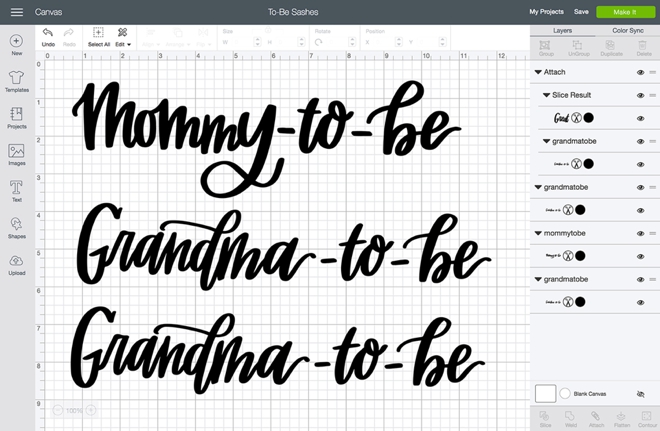This screenshot has height=431, width=660.
Task: Open My Projects link
Action: (x=546, y=12)
